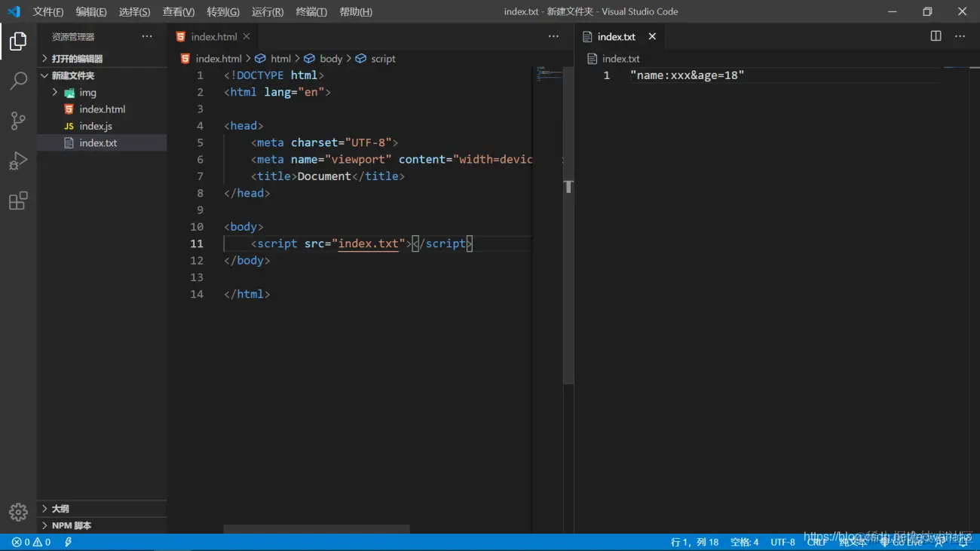
Task: Click script element in the breadcrumb
Action: [375, 58]
